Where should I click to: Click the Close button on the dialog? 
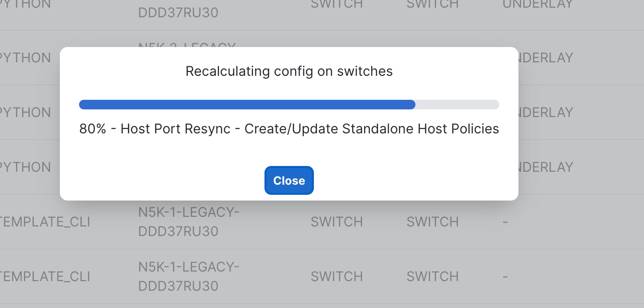pyautogui.click(x=289, y=180)
